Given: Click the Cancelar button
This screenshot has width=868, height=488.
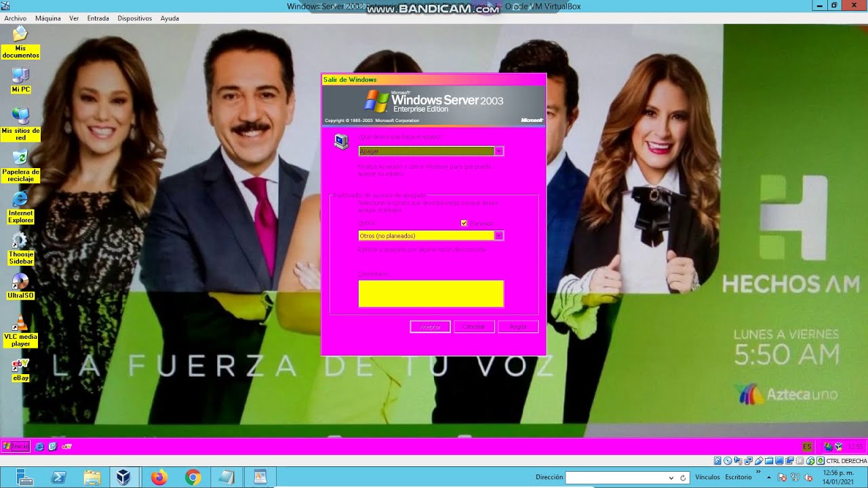Looking at the screenshot, I should [x=474, y=327].
